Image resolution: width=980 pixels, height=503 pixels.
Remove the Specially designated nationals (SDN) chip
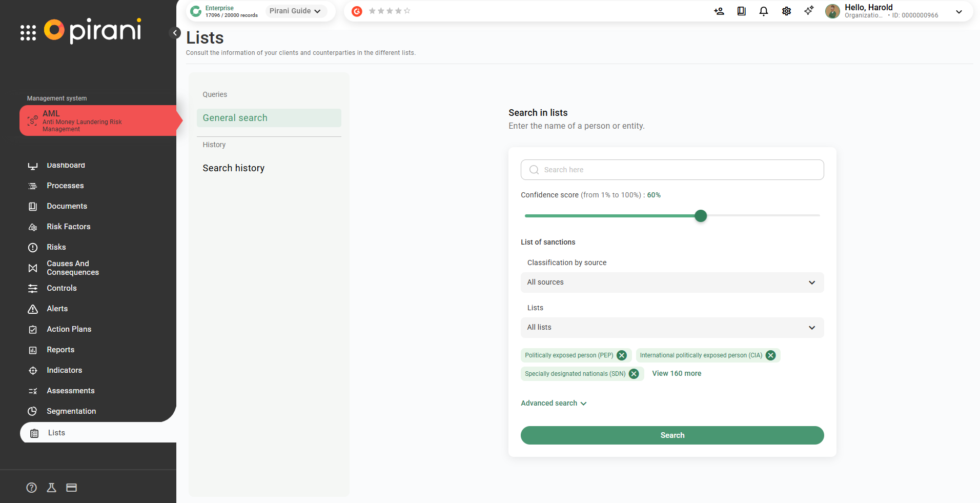(634, 374)
